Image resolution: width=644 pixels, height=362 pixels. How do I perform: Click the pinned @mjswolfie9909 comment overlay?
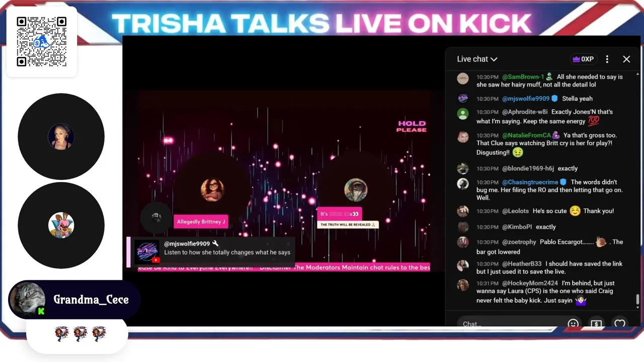(x=211, y=252)
